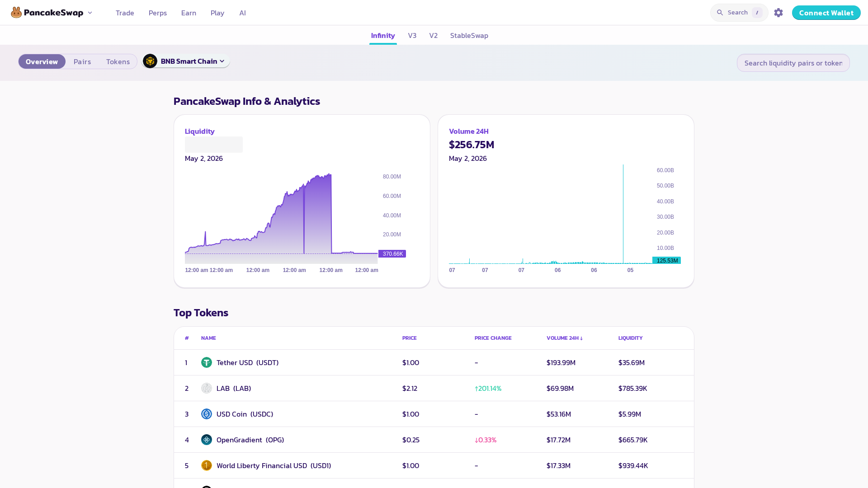This screenshot has width=868, height=488.
Task: Click OpenGradient liquidity value $665.79K
Action: (633, 440)
